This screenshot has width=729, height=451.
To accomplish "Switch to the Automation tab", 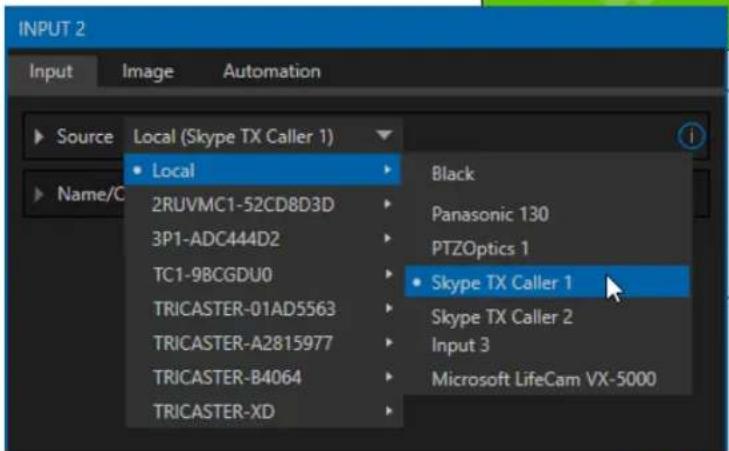I will point(272,72).
